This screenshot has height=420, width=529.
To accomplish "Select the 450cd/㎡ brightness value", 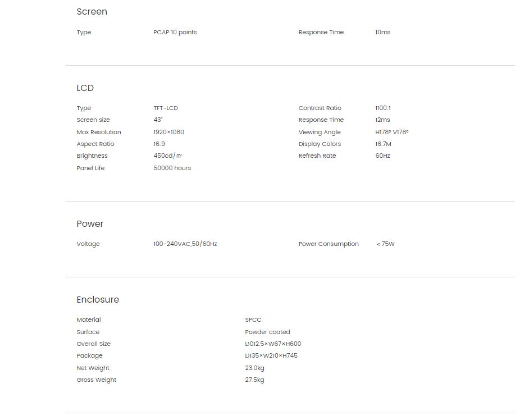I will coord(168,156).
